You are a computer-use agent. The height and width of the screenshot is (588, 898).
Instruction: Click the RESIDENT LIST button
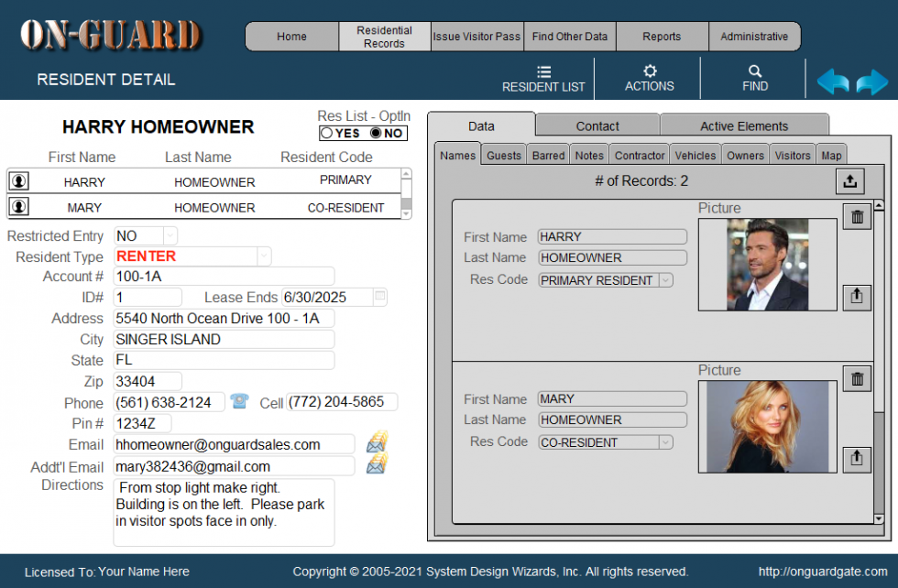543,79
